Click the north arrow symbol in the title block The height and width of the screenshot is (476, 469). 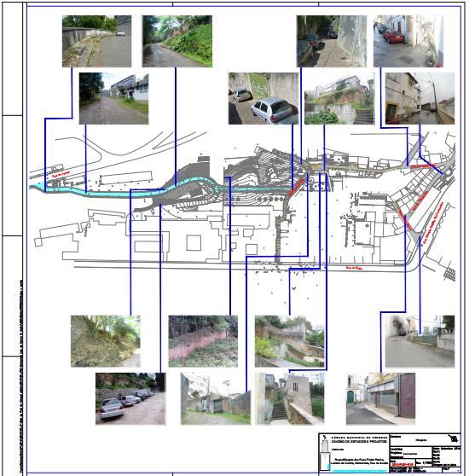click(454, 439)
